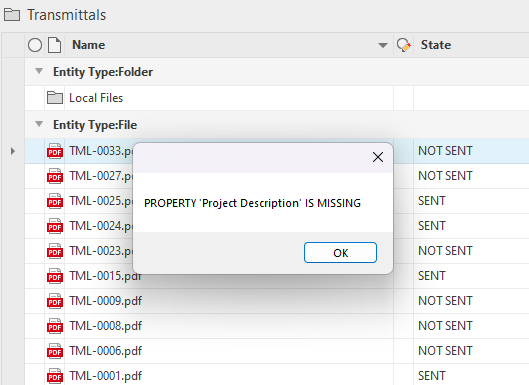Click OK in the missing property dialog

point(340,252)
